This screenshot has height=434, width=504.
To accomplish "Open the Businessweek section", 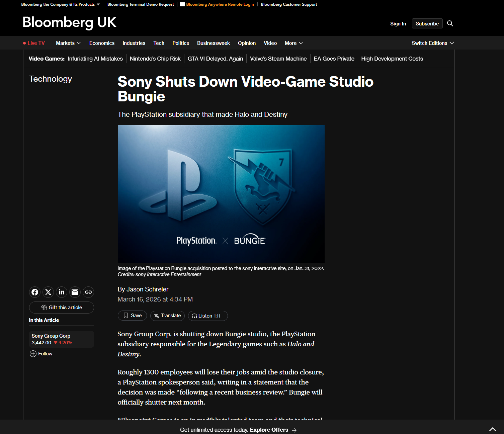I will pos(213,43).
